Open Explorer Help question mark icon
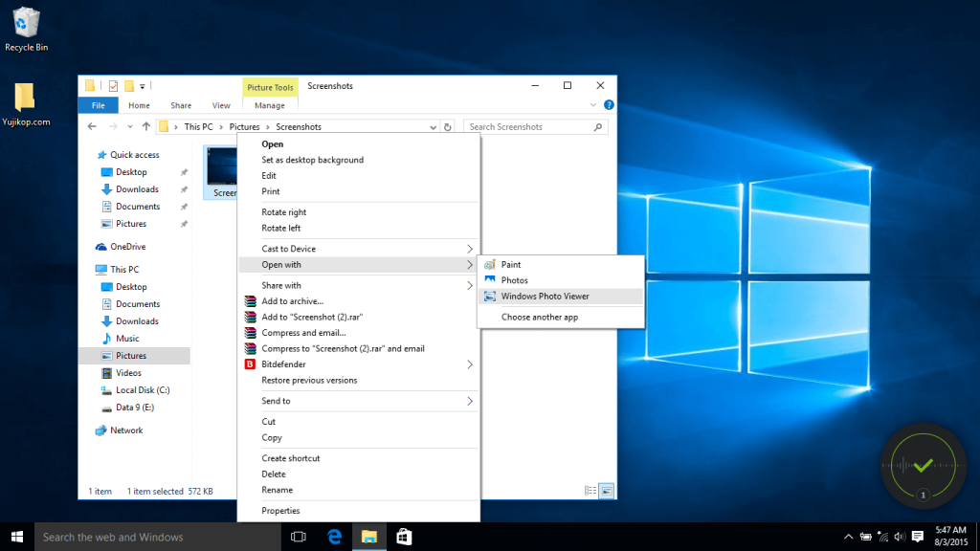 tap(609, 105)
